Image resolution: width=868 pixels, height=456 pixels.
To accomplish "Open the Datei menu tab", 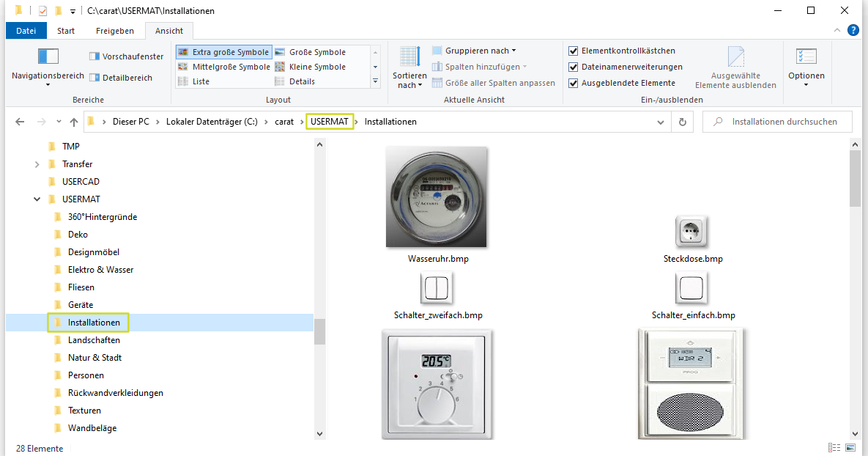I will click(26, 31).
